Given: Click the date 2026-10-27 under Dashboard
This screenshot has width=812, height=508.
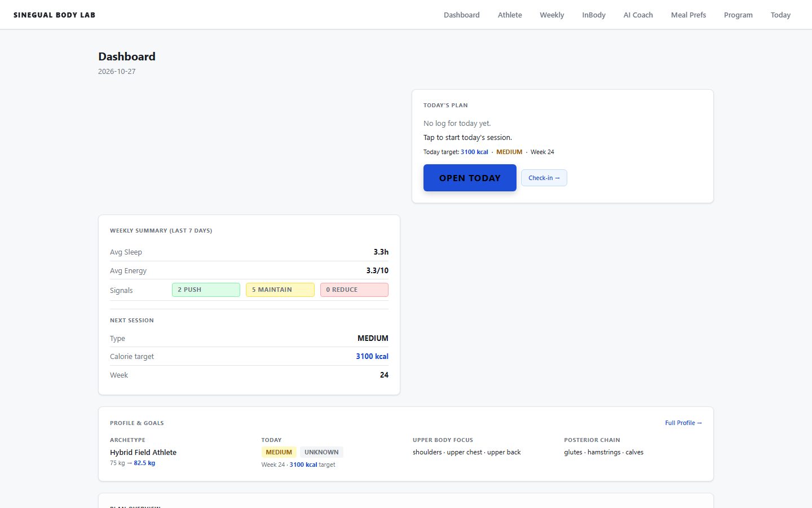Looking at the screenshot, I should [x=117, y=72].
